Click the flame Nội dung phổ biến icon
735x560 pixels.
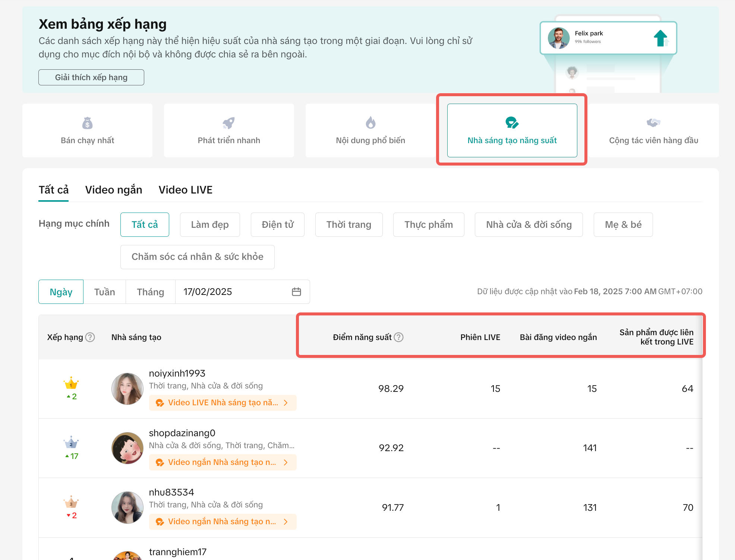coord(370,123)
